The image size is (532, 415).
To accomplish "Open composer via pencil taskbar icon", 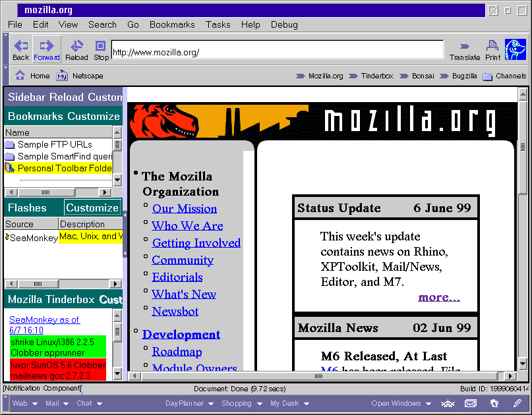I will (517, 403).
